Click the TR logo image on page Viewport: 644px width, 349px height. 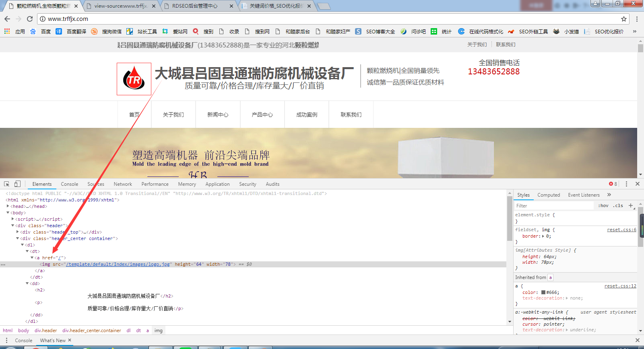134,79
